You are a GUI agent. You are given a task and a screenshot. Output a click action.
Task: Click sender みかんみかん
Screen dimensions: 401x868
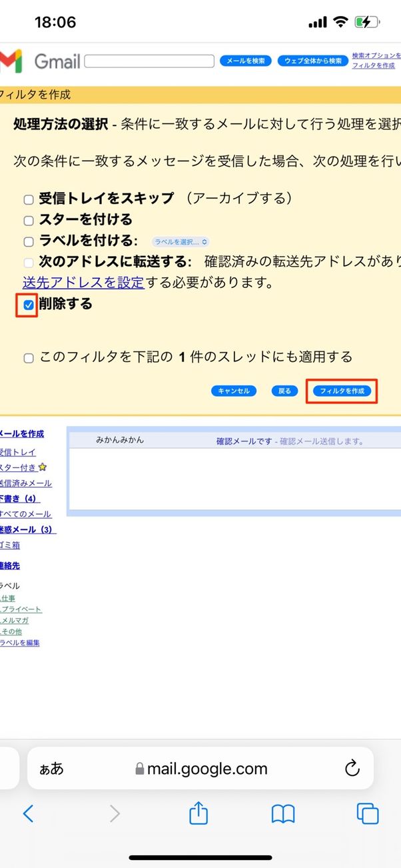(x=120, y=440)
